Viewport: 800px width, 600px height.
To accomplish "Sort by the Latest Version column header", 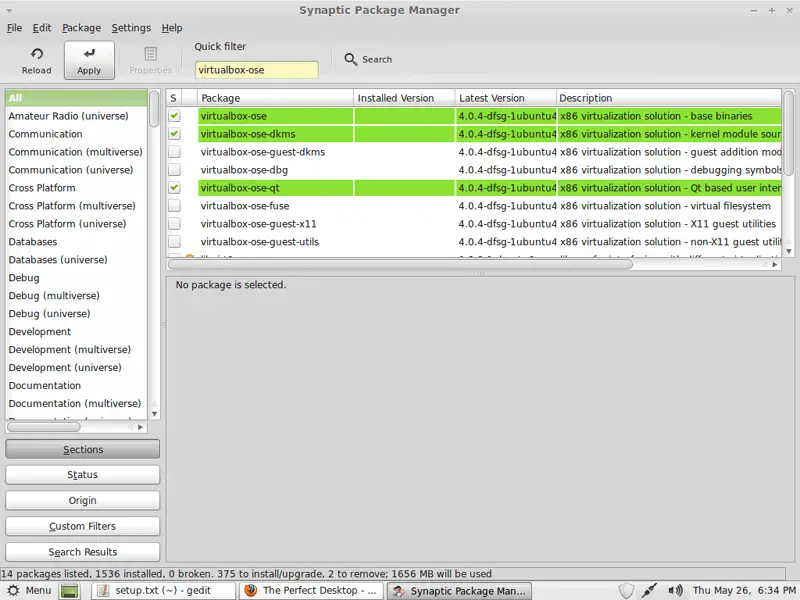I will coord(506,98).
